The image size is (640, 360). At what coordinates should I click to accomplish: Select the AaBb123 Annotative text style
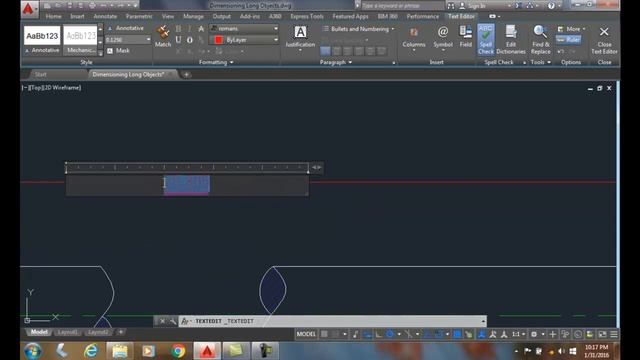click(42, 40)
